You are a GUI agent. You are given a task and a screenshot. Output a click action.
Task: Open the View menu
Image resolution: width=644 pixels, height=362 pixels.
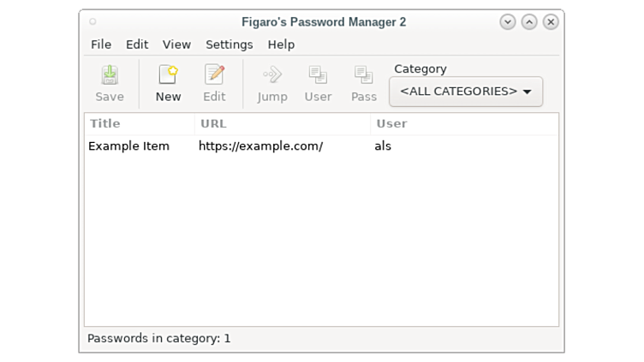pos(176,45)
